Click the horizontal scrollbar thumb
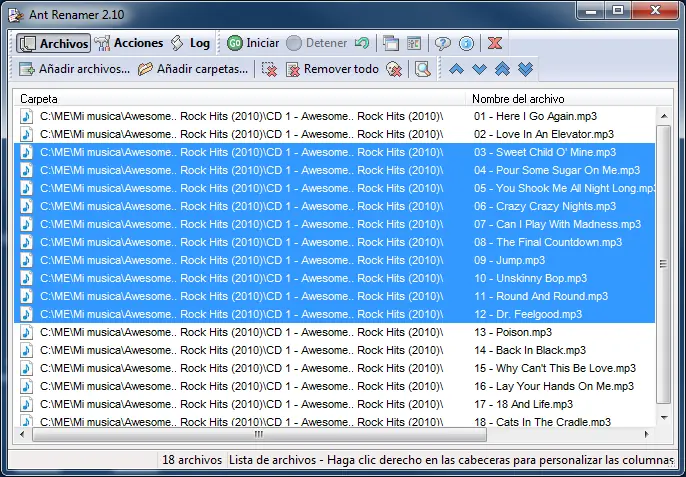This screenshot has width=686, height=477. (x=258, y=435)
